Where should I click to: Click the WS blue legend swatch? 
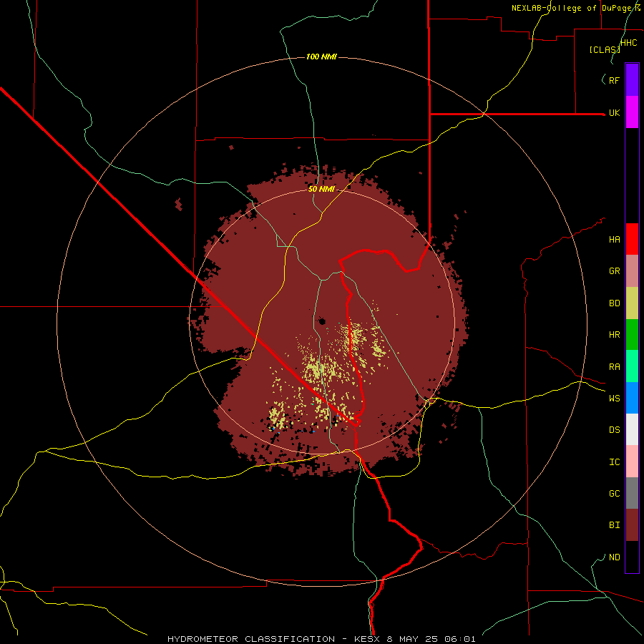632,398
